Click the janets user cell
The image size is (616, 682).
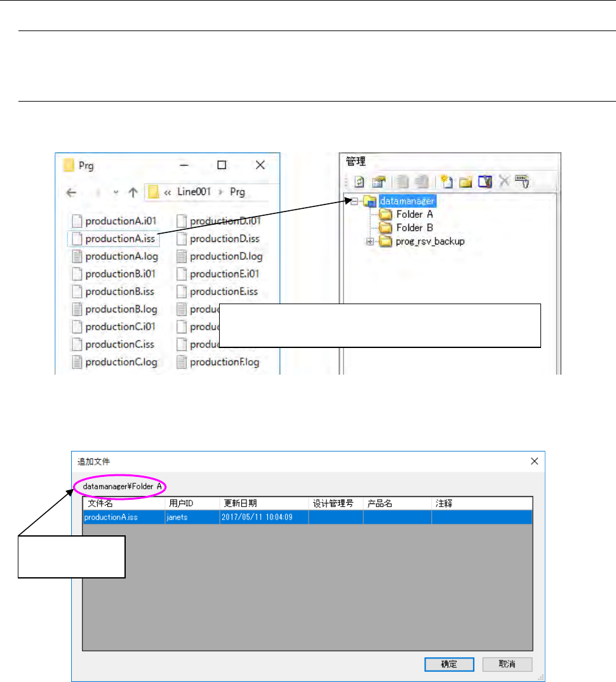(x=192, y=517)
